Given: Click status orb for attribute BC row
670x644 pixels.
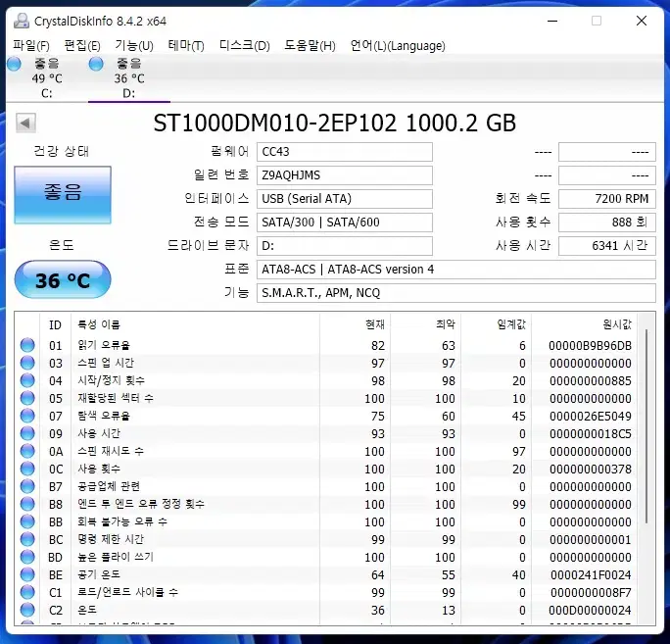Looking at the screenshot, I should (x=27, y=539).
